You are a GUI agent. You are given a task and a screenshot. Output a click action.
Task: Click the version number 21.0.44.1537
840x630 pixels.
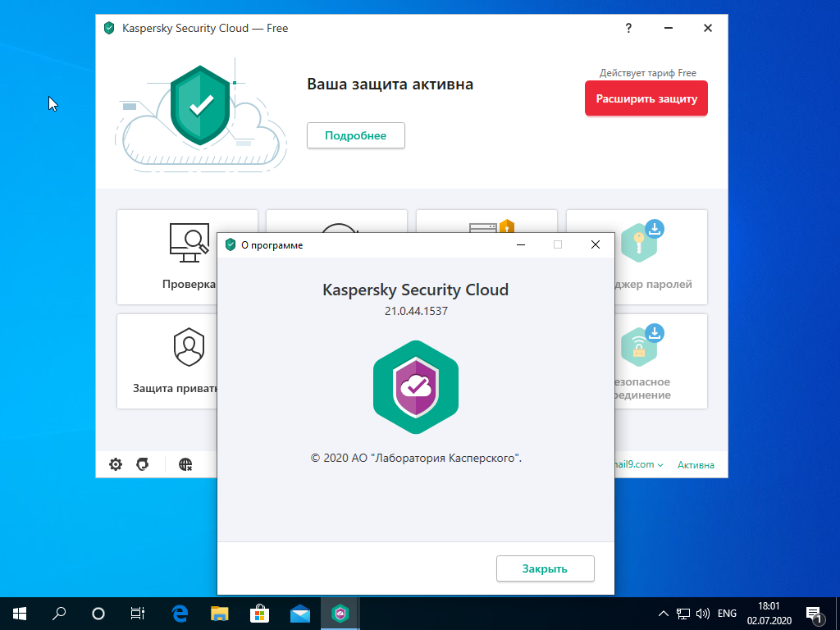[x=416, y=311]
